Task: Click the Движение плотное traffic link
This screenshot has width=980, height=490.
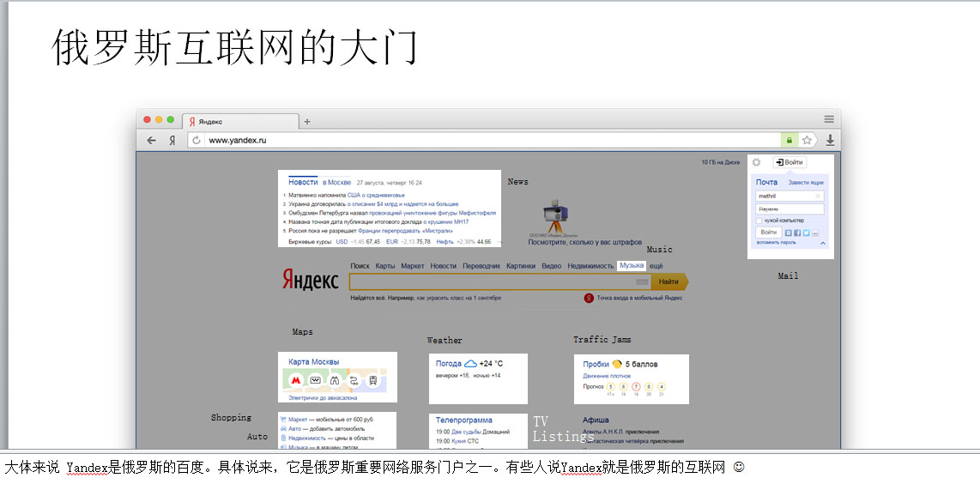Action: 607,376
